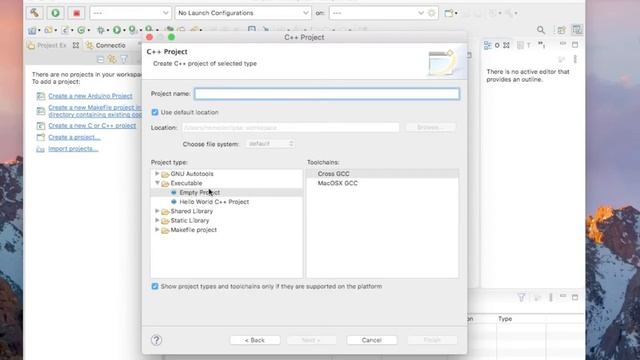Click the launch target gear settings icon

[431, 13]
